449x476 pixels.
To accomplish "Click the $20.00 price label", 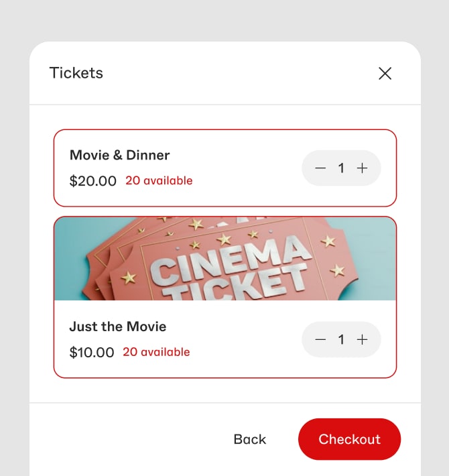I will 93,181.
